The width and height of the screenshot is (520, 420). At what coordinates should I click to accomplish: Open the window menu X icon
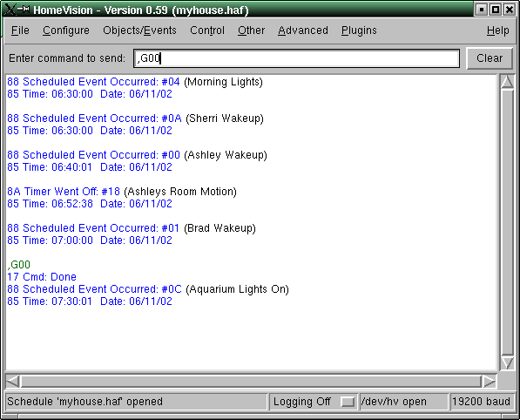click(10, 10)
